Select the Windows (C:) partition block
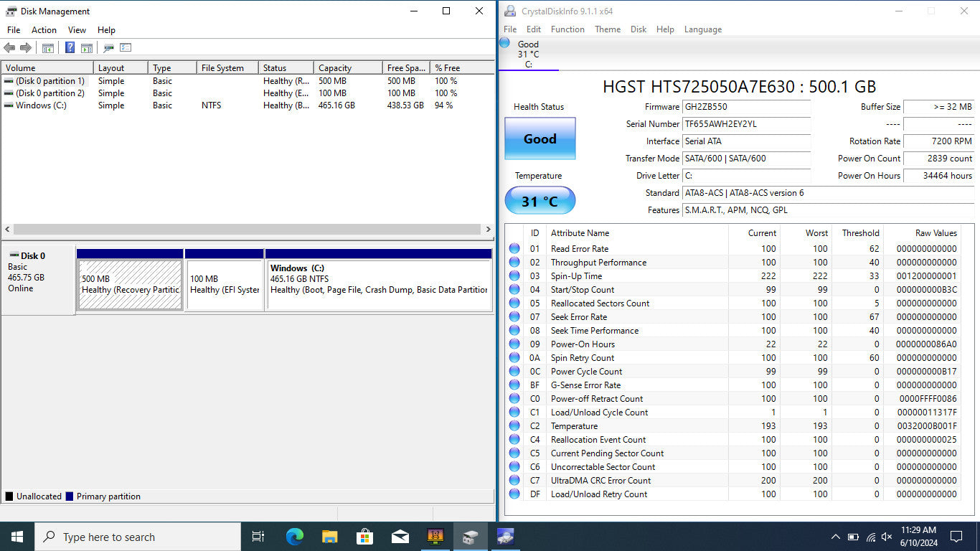 pos(378,284)
